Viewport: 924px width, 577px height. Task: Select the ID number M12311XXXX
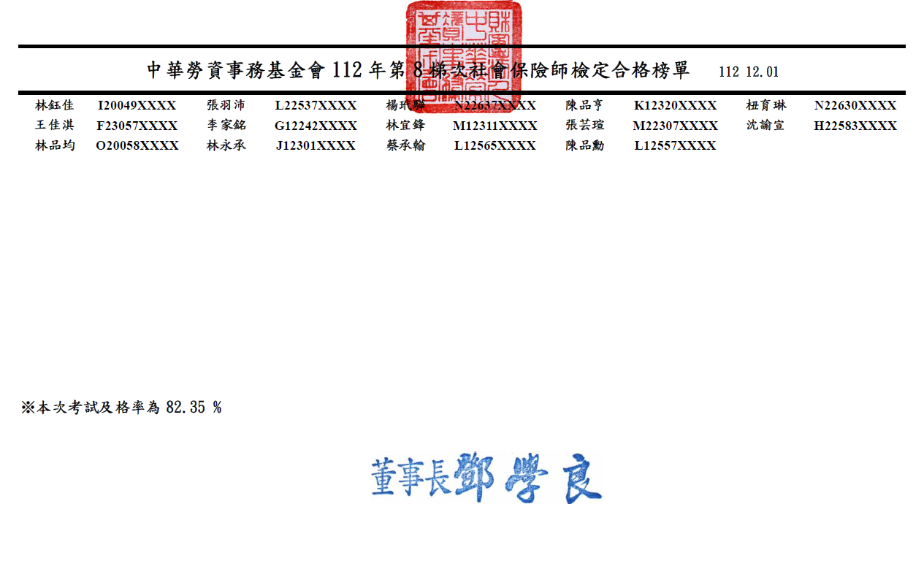(495, 126)
